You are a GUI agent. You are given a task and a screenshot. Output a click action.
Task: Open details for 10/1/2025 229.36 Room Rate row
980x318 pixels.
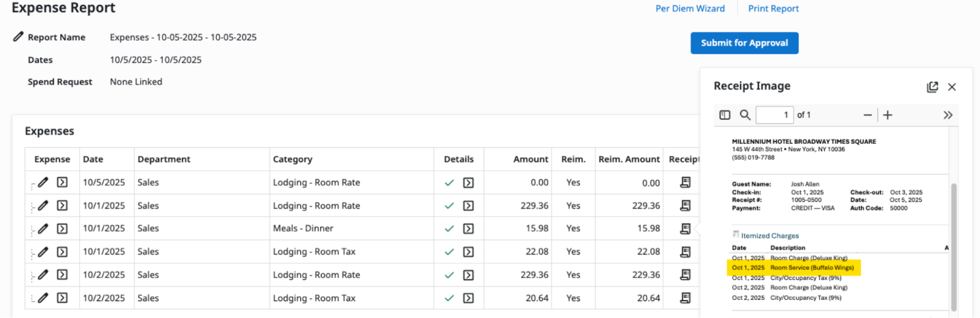(x=468, y=206)
